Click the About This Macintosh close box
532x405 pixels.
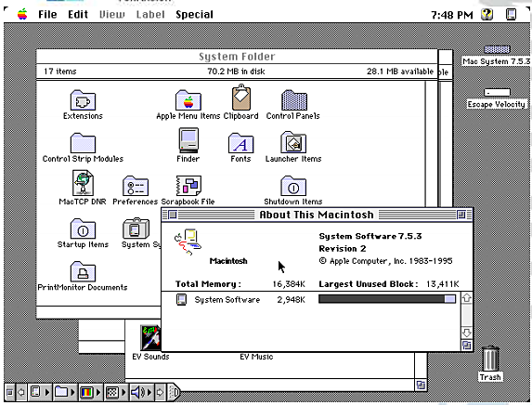point(173,215)
